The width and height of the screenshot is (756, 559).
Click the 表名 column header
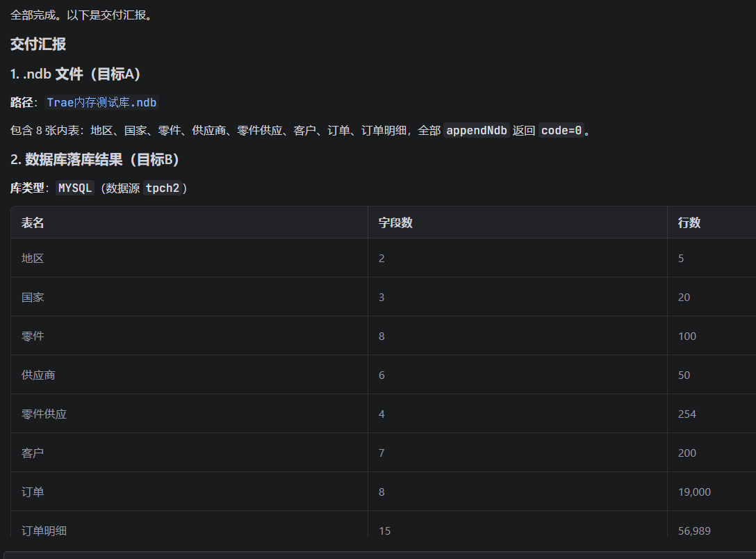pyautogui.click(x=33, y=222)
